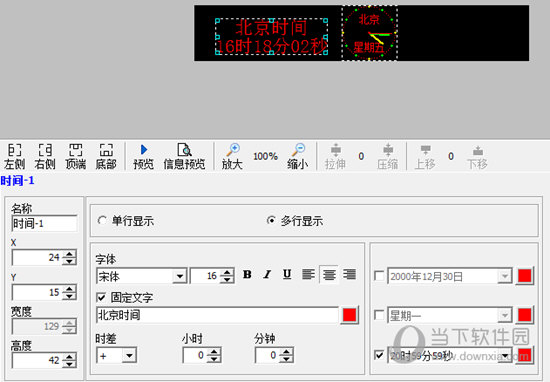The width and height of the screenshot is (550, 382).
Task: Click the font size field showing 16
Action: click(x=205, y=276)
